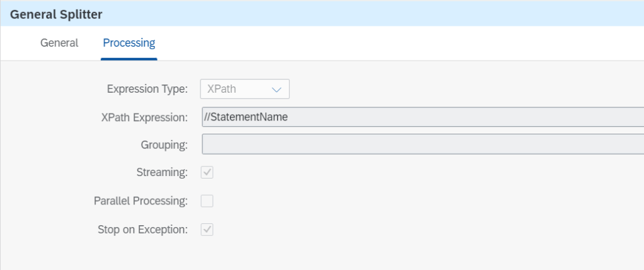The image size is (644, 270).
Task: Click the Streaming label text
Action: point(162,172)
